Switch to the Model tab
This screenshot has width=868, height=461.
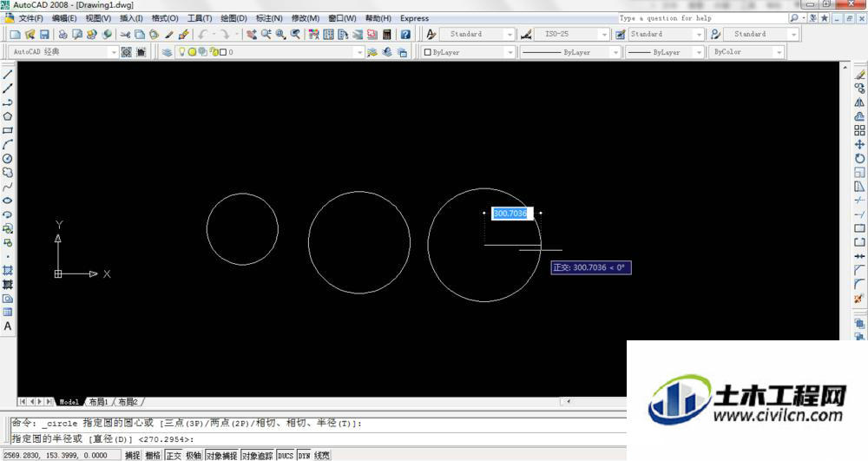[69, 402]
